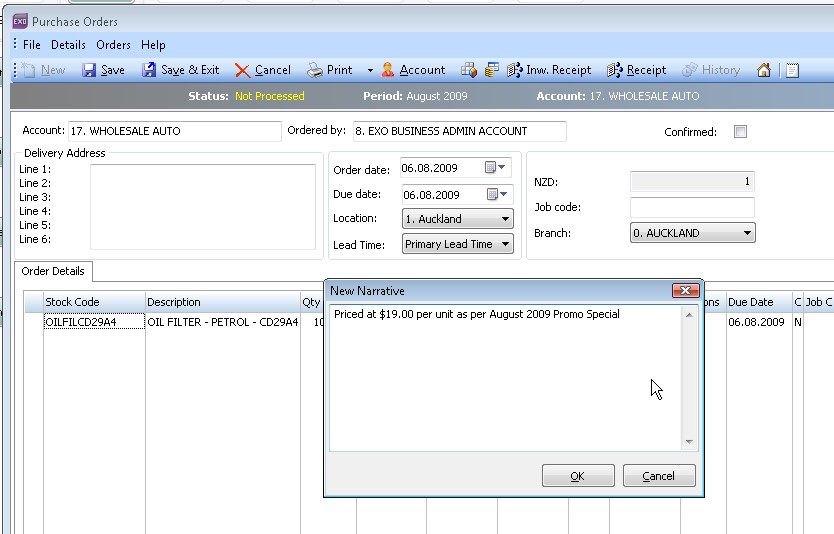
Task: Click the stacked tables toolbar icon
Action: (x=491, y=70)
